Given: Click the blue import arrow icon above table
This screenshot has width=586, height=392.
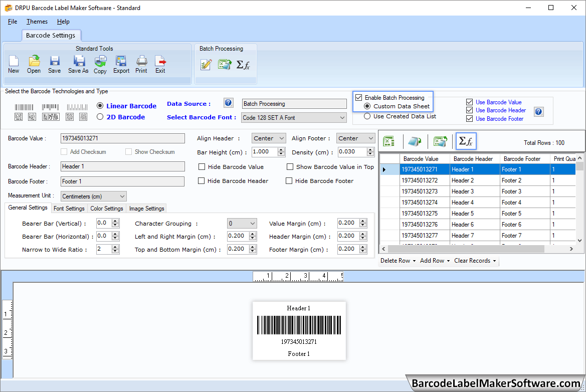Looking at the screenshot, I should 415,142.
